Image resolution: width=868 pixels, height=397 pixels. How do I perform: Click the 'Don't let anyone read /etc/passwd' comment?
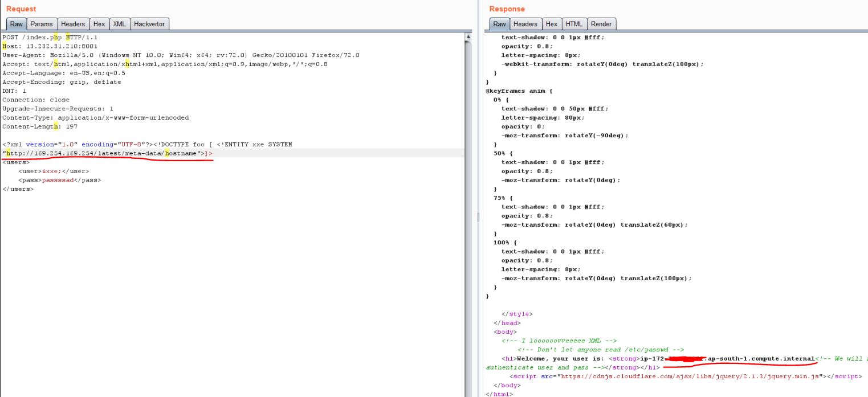pyautogui.click(x=601, y=350)
